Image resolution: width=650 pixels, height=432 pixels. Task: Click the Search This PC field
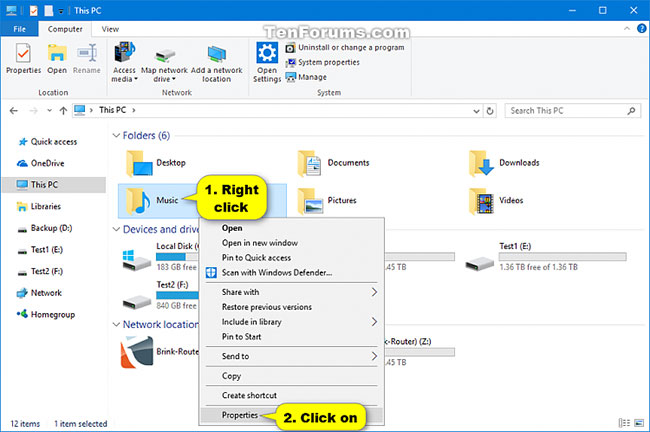click(572, 111)
